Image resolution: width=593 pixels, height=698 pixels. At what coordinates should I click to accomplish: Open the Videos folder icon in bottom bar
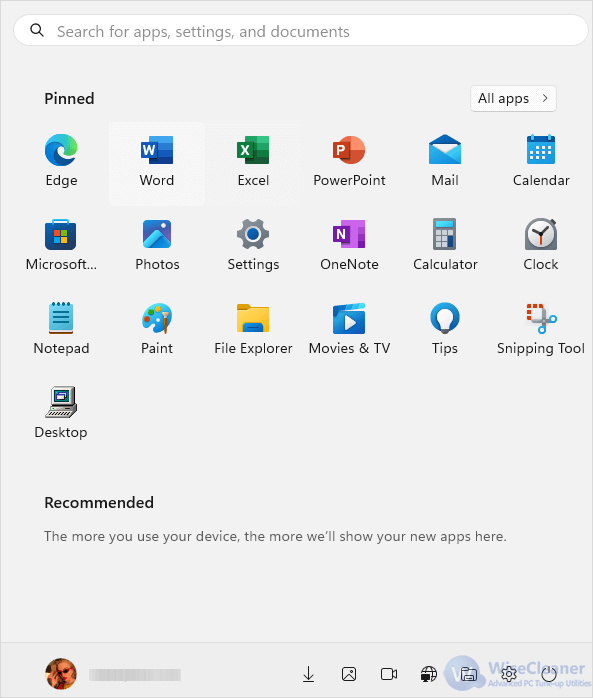pos(389,674)
